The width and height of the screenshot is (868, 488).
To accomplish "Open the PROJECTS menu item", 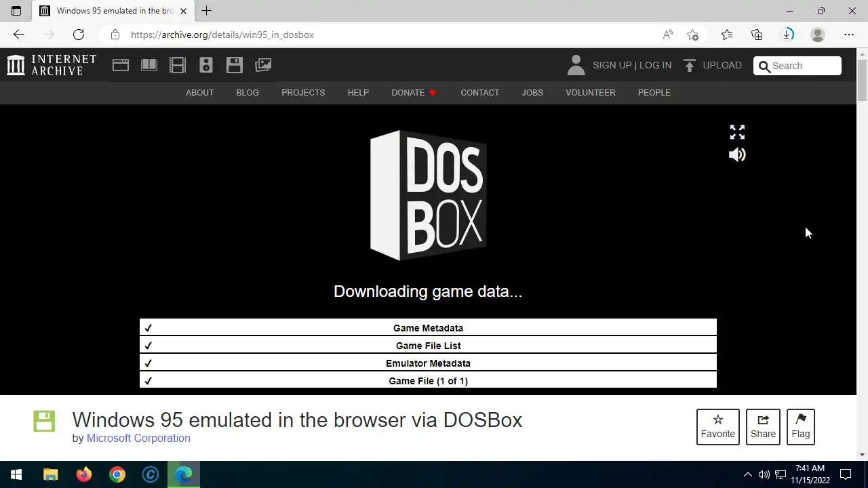I will pyautogui.click(x=303, y=93).
